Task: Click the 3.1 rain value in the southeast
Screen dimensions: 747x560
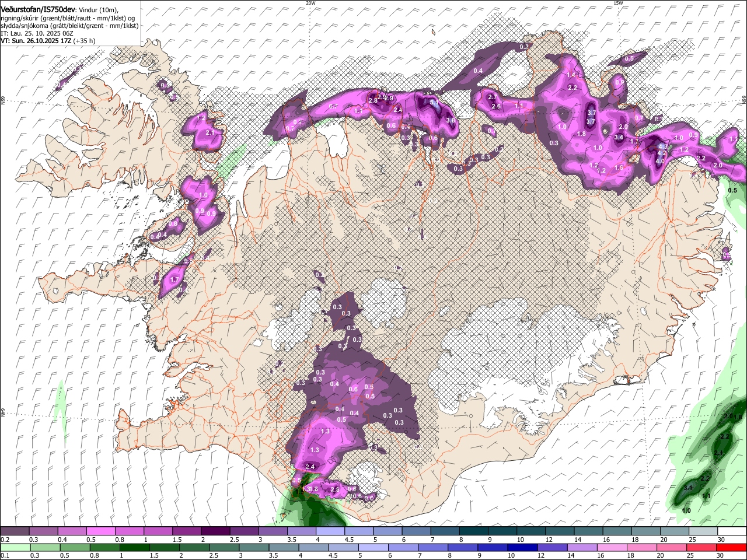Action: coord(687,488)
